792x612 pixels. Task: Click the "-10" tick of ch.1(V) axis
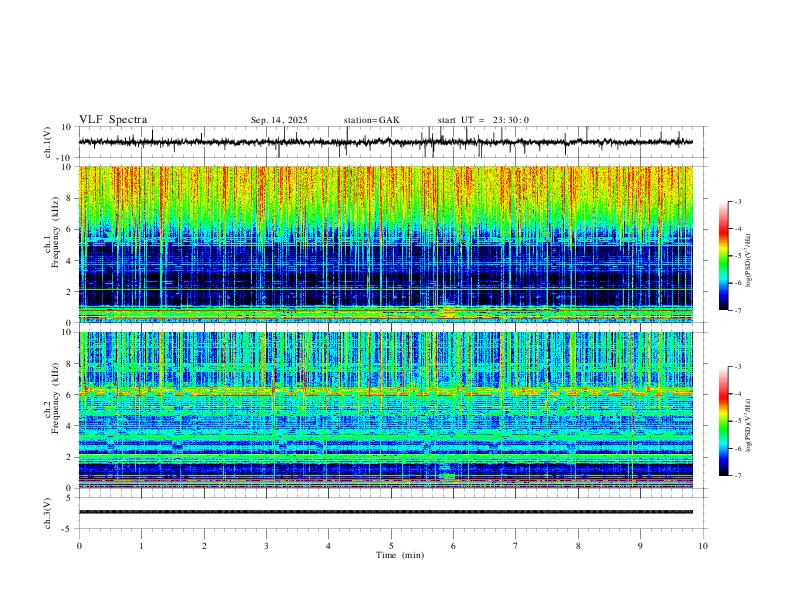click(65, 158)
